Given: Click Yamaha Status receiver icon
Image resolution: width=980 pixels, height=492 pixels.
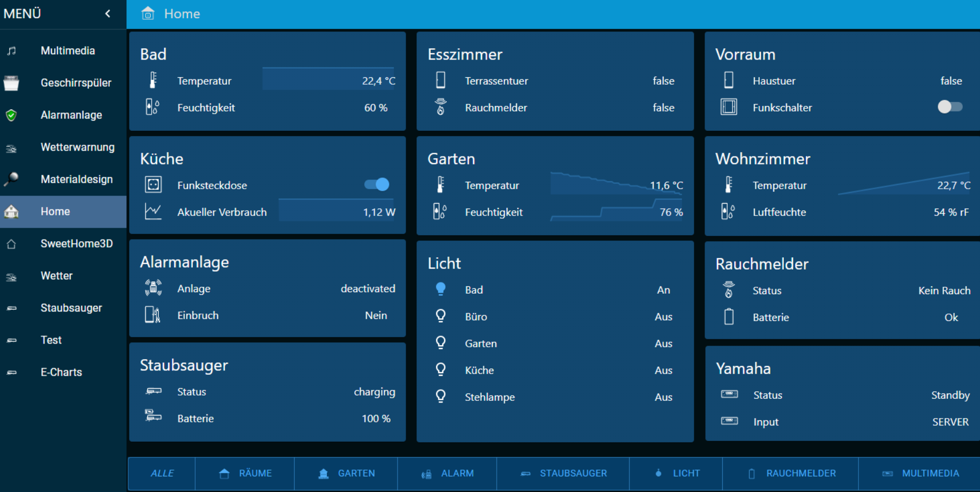Looking at the screenshot, I should pyautogui.click(x=729, y=394).
